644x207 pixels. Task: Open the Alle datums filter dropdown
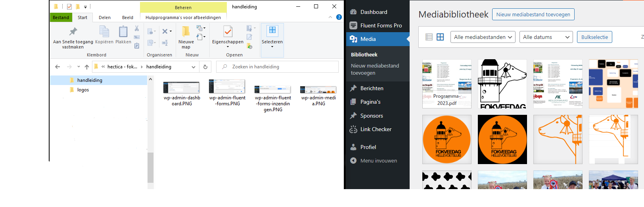(546, 37)
